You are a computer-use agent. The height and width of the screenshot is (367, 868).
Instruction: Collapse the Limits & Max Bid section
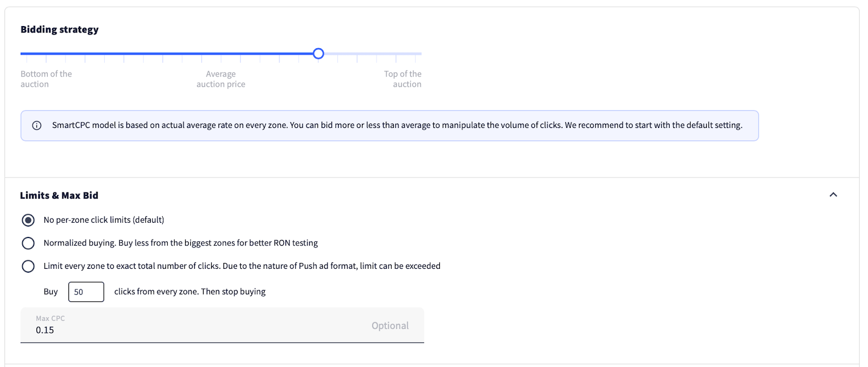[833, 195]
